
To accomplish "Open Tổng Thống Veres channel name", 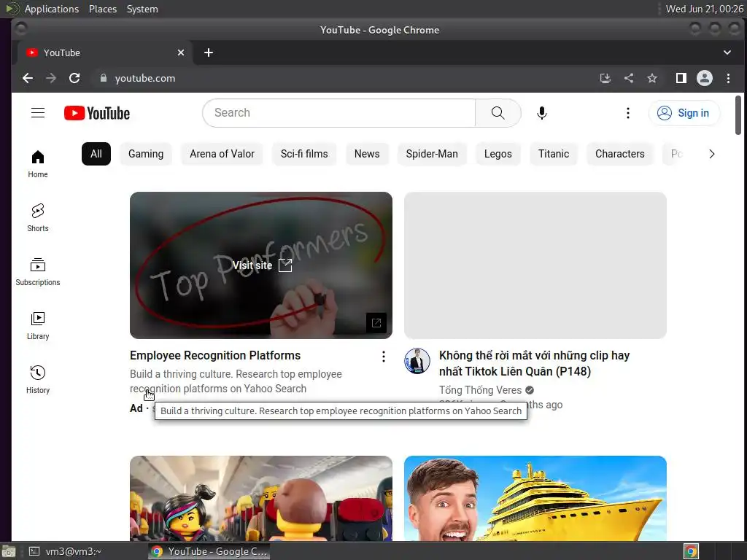I will point(480,390).
